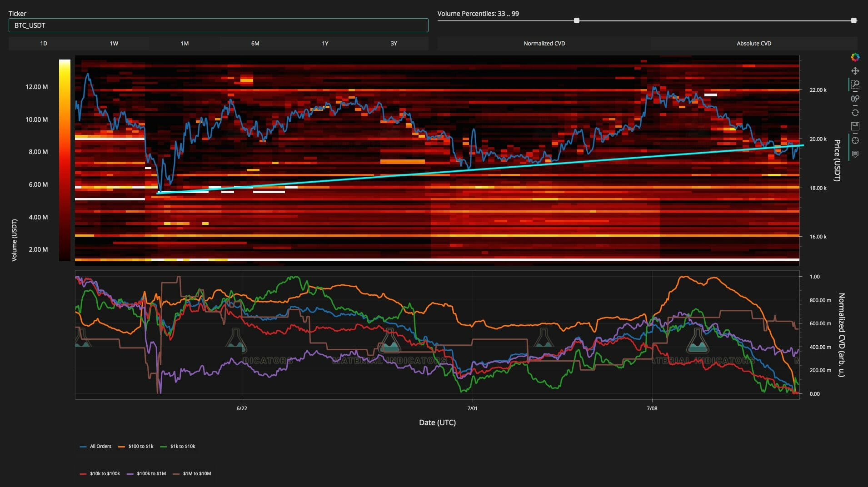The image size is (868, 487).
Task: Click the BTC_USDT ticker input field
Action: [x=218, y=25]
